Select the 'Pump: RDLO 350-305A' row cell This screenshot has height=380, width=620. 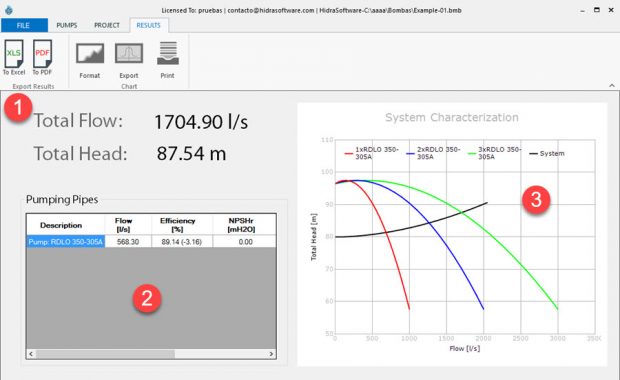[x=66, y=242]
